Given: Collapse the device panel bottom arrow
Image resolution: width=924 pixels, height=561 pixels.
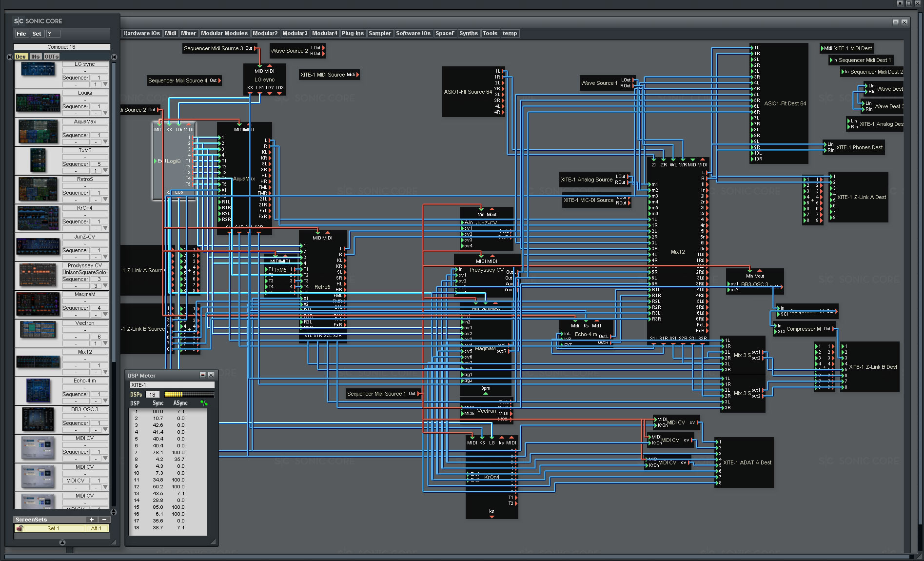Looking at the screenshot, I should tap(62, 542).
